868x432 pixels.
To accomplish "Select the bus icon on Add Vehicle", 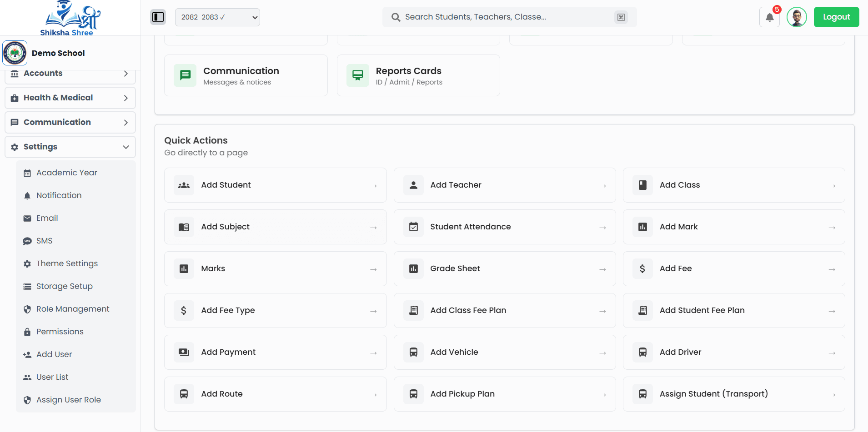I will pos(413,352).
